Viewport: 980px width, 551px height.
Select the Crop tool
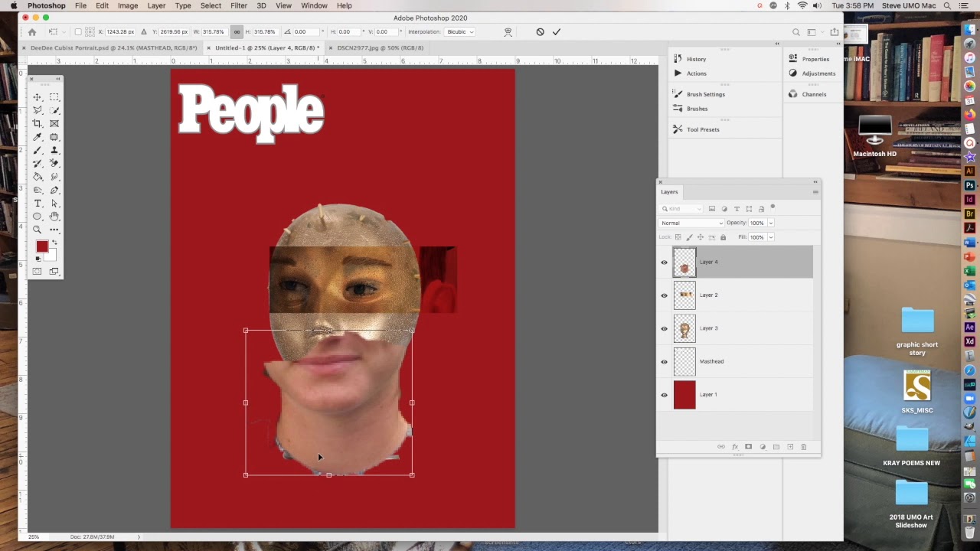(x=37, y=123)
